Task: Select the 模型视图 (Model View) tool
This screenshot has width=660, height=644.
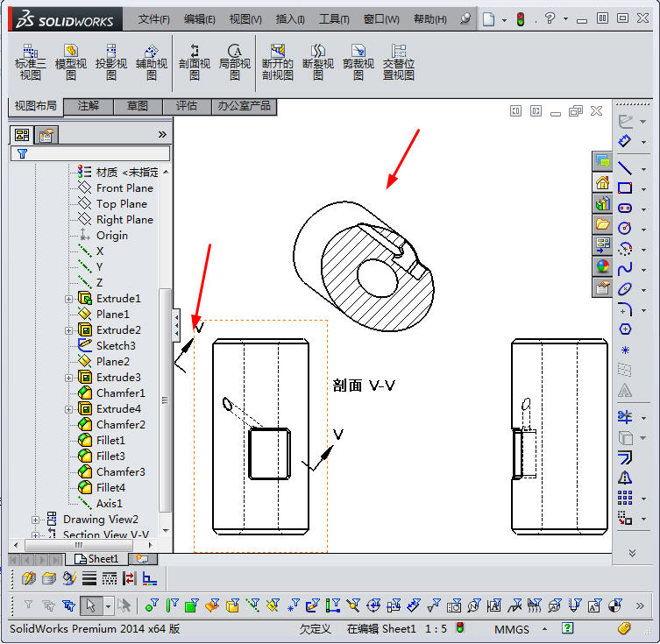Action: tap(71, 62)
